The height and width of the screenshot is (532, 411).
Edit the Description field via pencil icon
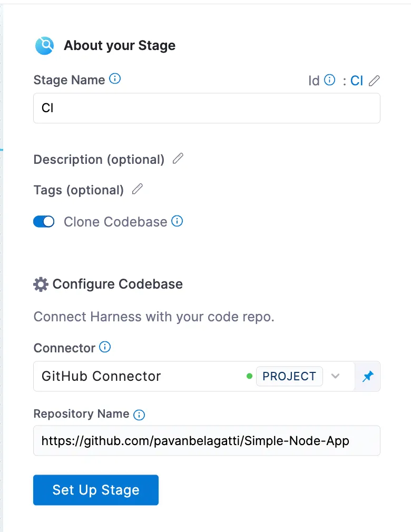pos(178,159)
